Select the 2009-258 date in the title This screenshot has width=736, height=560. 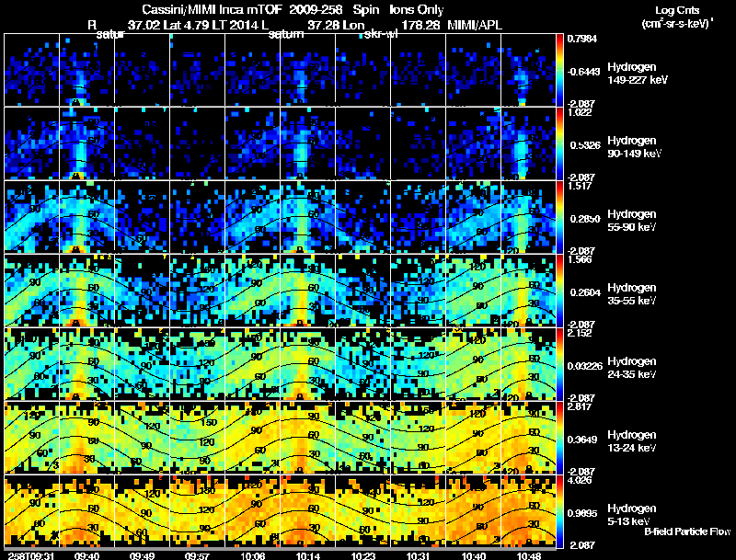click(x=318, y=9)
